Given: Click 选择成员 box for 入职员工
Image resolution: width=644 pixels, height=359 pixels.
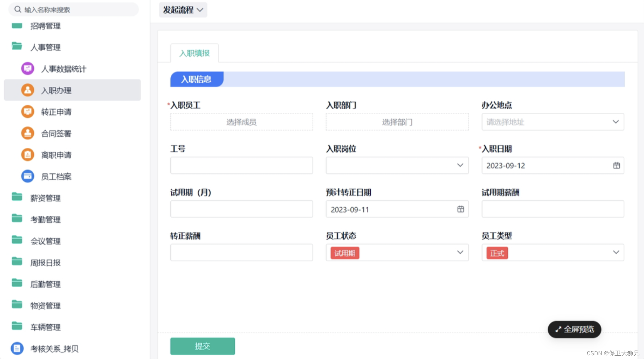Looking at the screenshot, I should (x=241, y=122).
